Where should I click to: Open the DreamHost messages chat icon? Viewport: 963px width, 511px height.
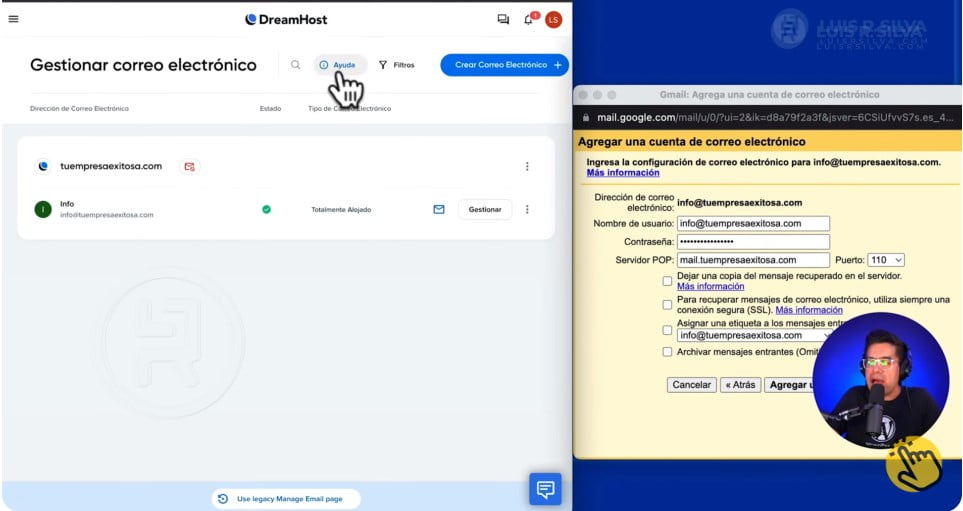coord(503,20)
